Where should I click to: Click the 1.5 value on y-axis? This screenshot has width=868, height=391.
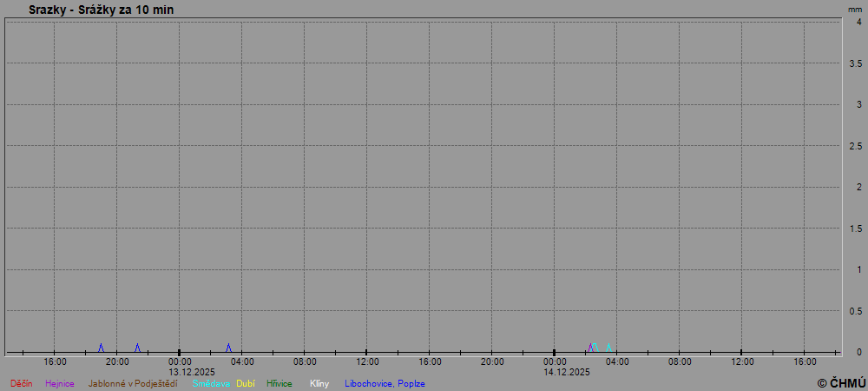tap(855, 229)
